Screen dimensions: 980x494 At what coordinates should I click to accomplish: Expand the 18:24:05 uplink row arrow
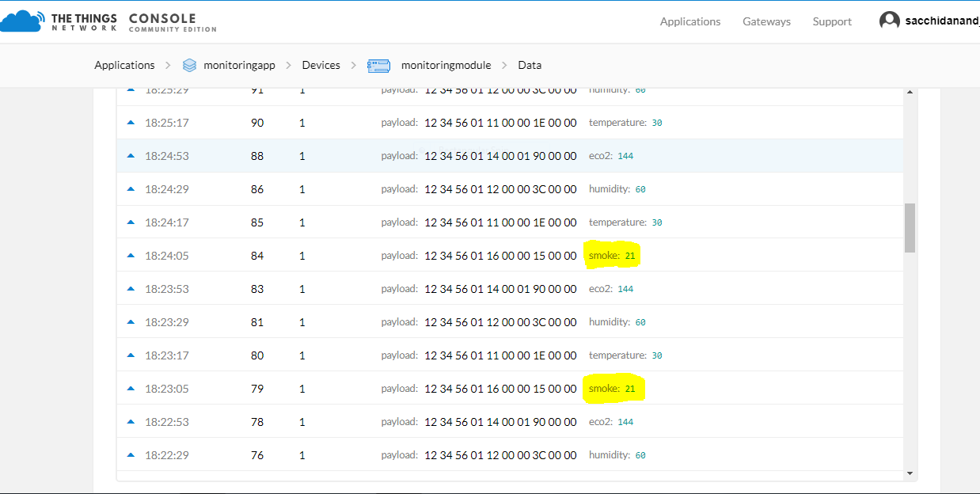click(131, 256)
